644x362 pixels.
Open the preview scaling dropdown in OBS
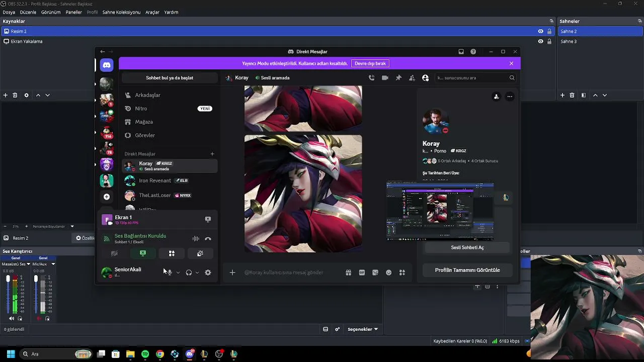pos(72,226)
